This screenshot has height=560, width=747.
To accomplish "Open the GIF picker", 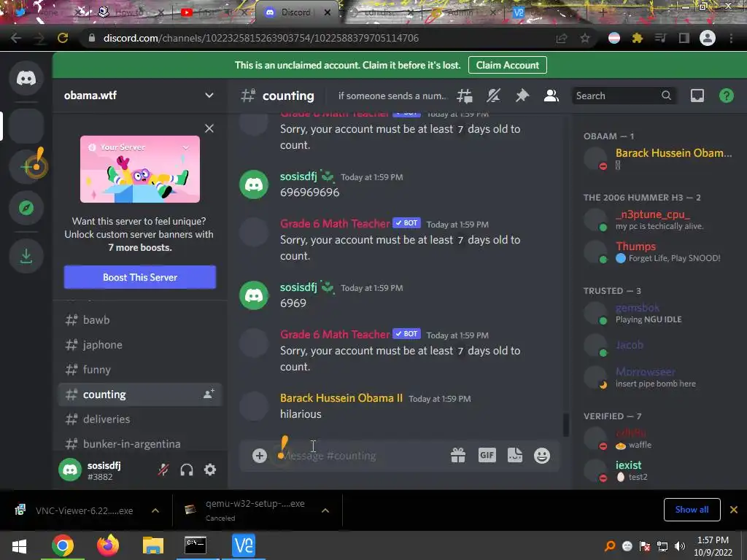I will 487,456.
